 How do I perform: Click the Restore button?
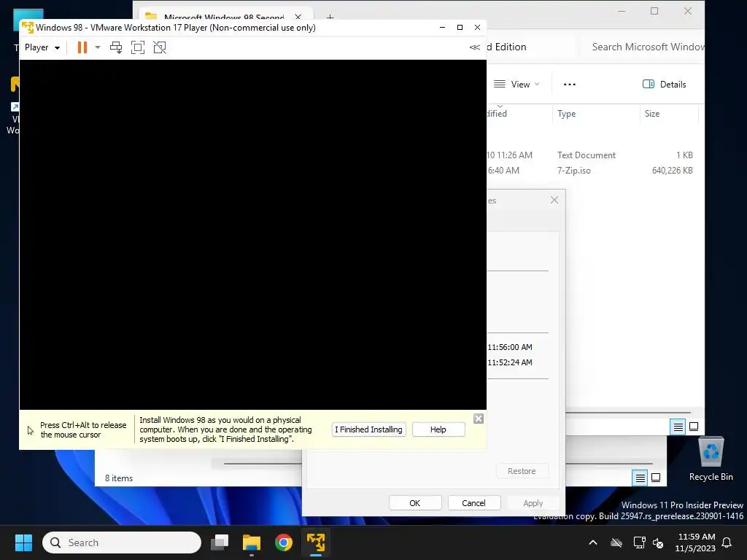(x=522, y=471)
